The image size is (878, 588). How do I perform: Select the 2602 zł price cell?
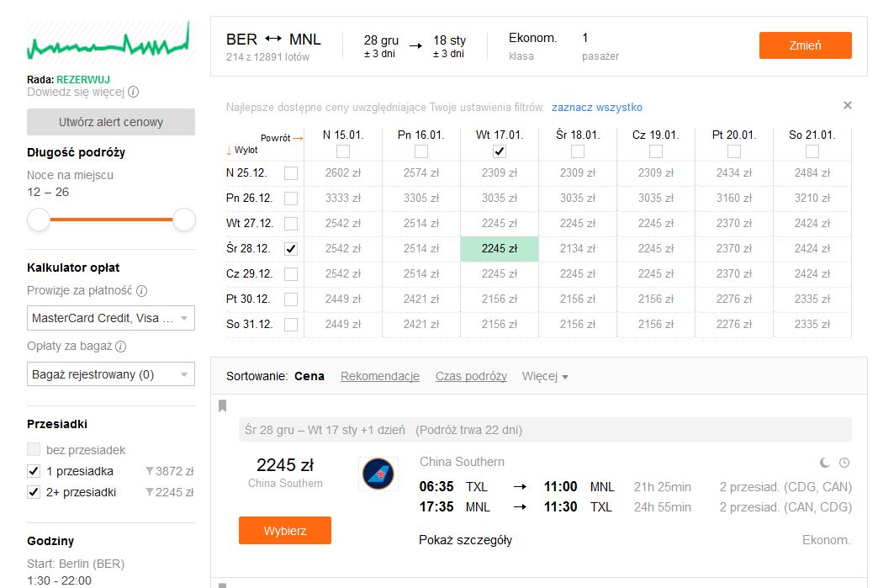click(x=343, y=173)
